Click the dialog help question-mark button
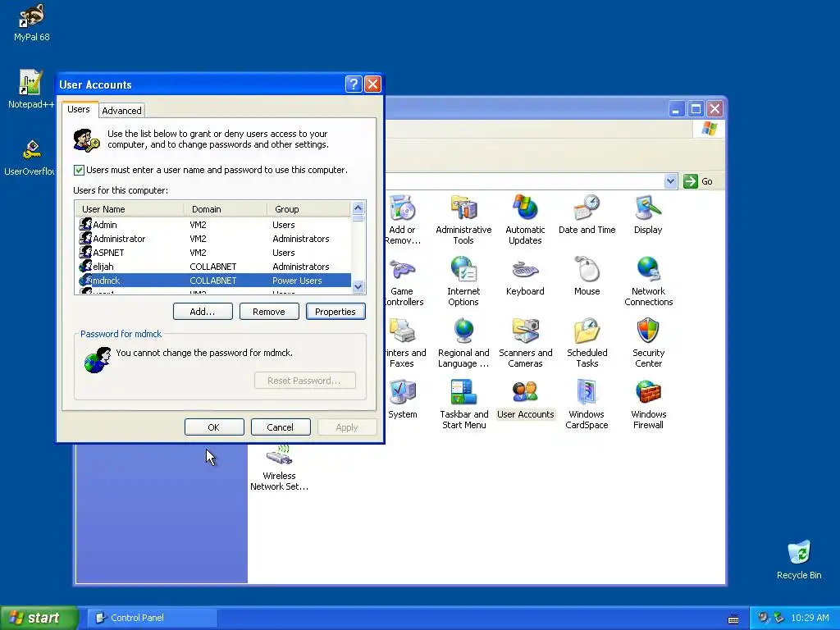This screenshot has height=630, width=840. (354, 84)
